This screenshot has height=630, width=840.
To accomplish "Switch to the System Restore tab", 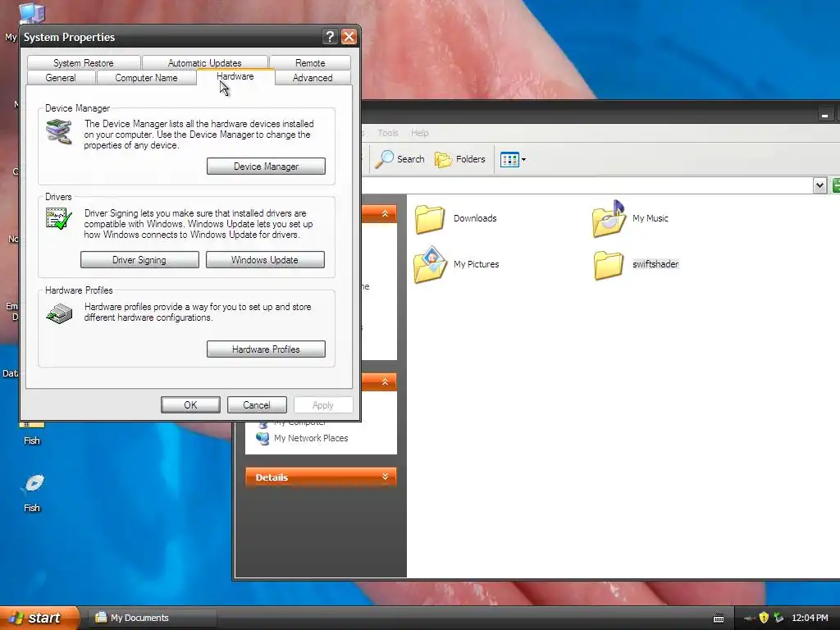I will coord(84,62).
